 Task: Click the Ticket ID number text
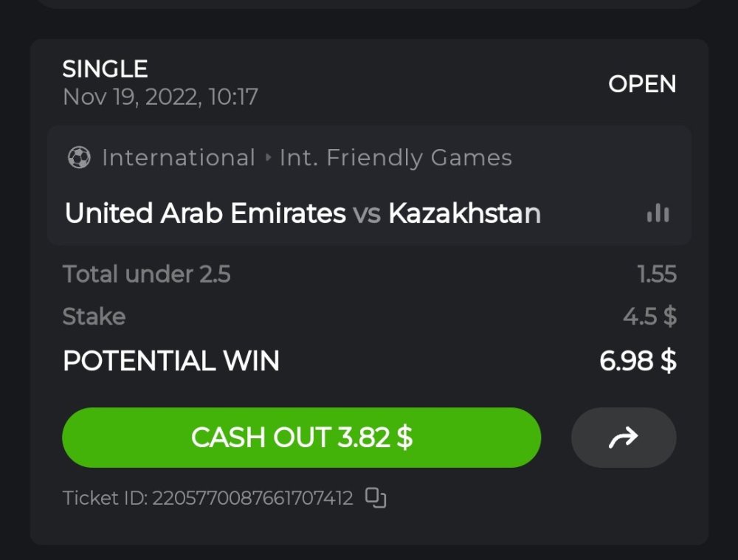(207, 498)
